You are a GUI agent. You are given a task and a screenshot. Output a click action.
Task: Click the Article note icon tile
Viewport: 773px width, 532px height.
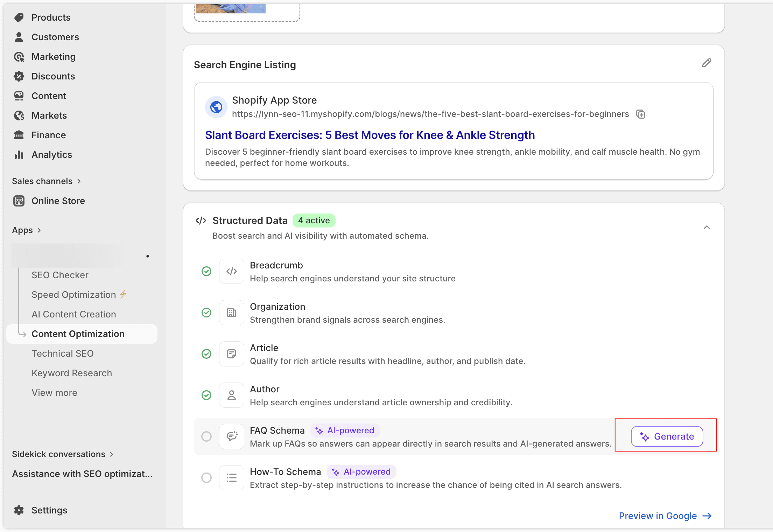(232, 354)
